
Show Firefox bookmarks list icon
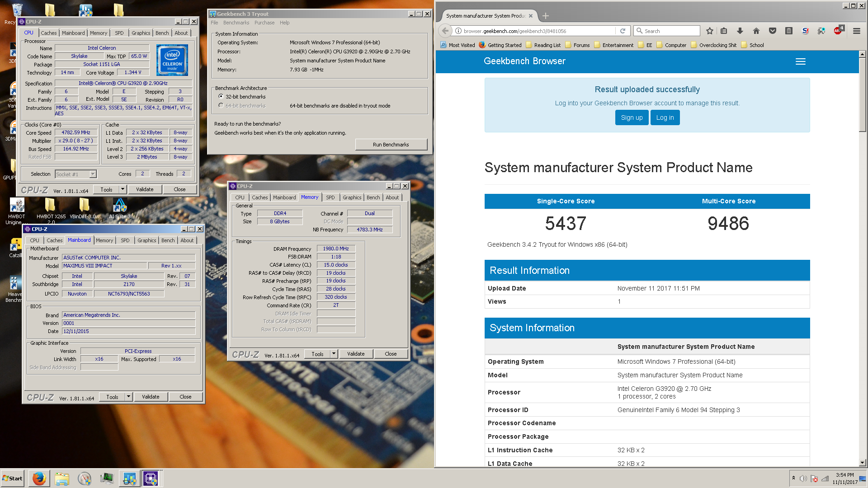724,31
